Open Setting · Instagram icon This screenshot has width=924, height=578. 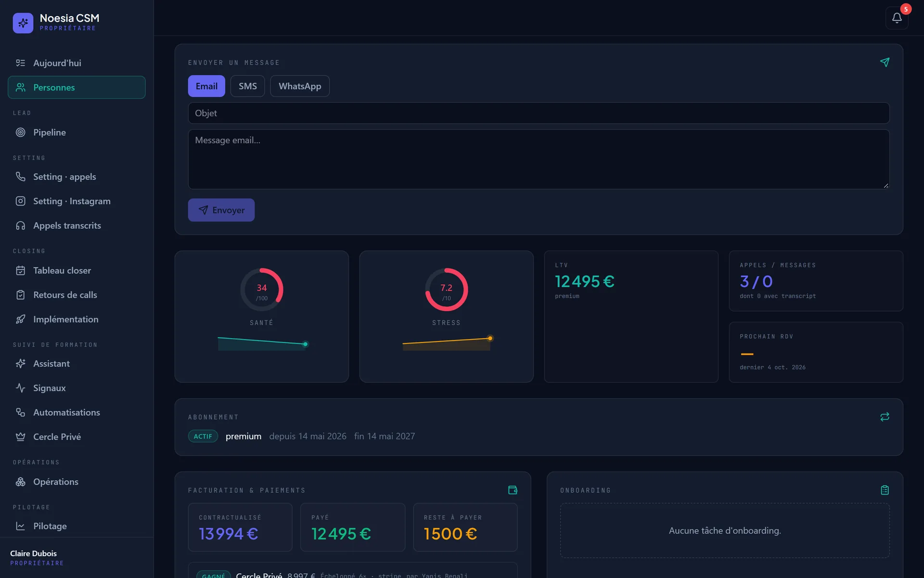[x=20, y=201]
